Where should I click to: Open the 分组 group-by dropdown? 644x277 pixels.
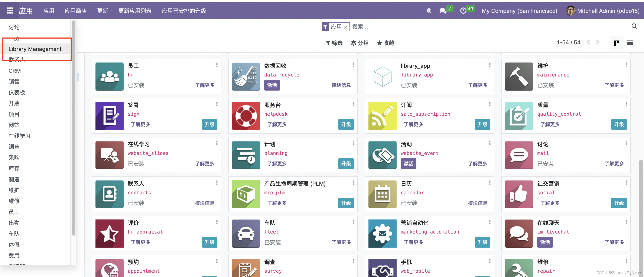(x=360, y=43)
